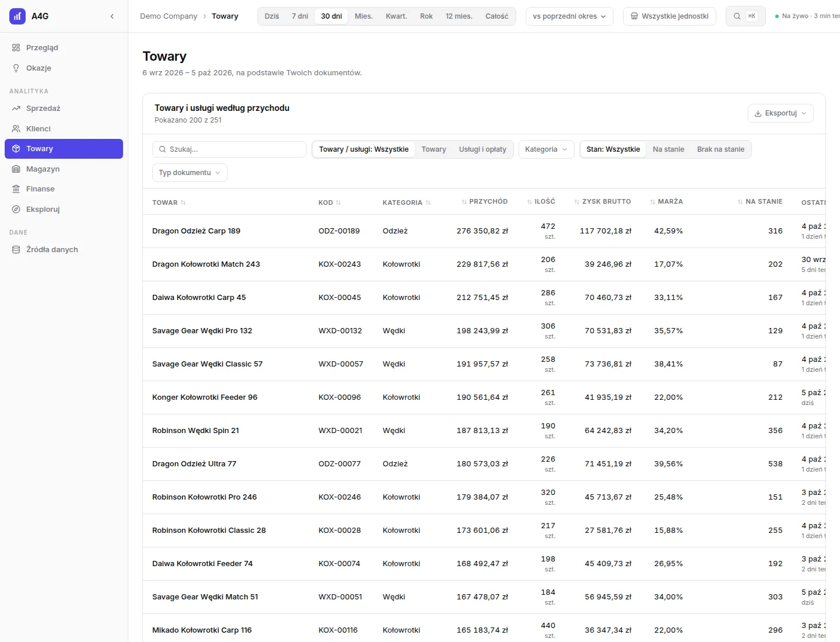Viewport: 840px width, 642px height.
Task: Select the 7 dni time range
Action: point(300,16)
